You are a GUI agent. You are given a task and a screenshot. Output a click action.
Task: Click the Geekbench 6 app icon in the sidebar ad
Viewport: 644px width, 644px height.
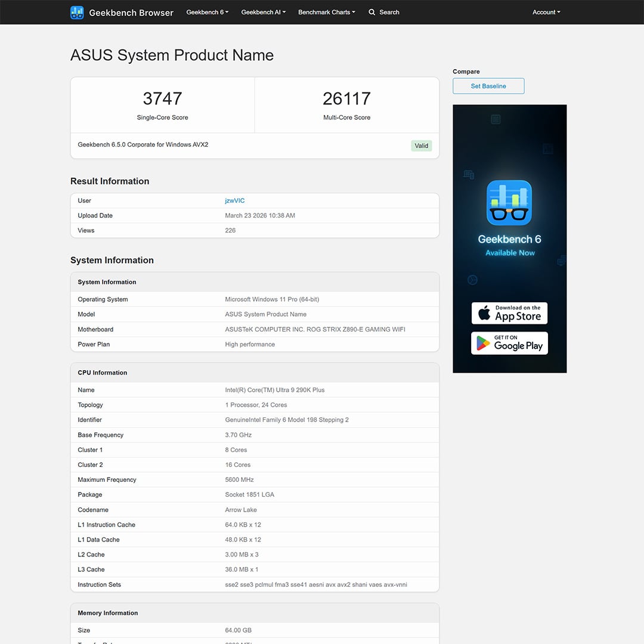click(509, 203)
